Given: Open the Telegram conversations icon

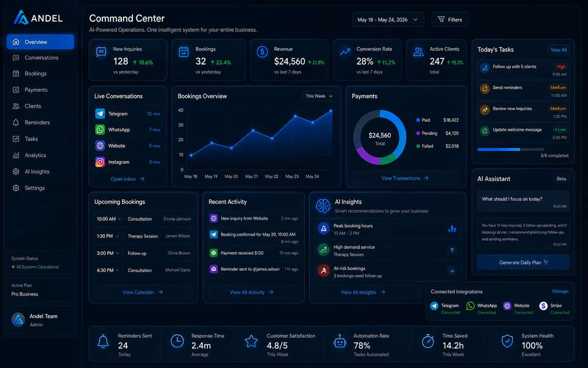Looking at the screenshot, I should click(100, 113).
